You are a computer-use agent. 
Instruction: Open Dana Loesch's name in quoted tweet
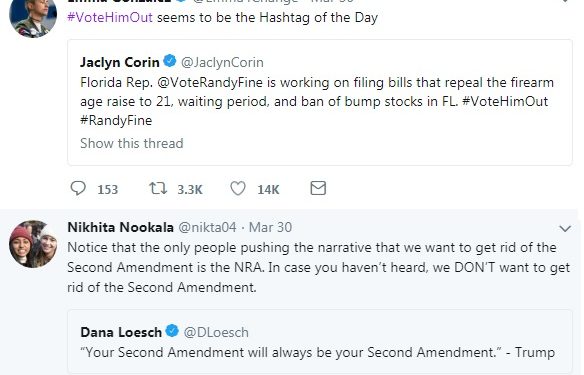[121, 332]
